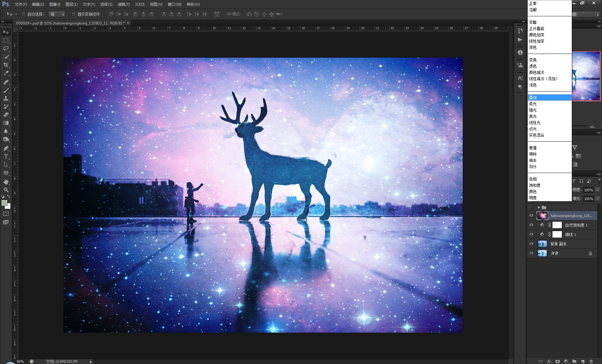The image size is (602, 364).
Task: Delete layer with the trash icon
Action: 591,361
